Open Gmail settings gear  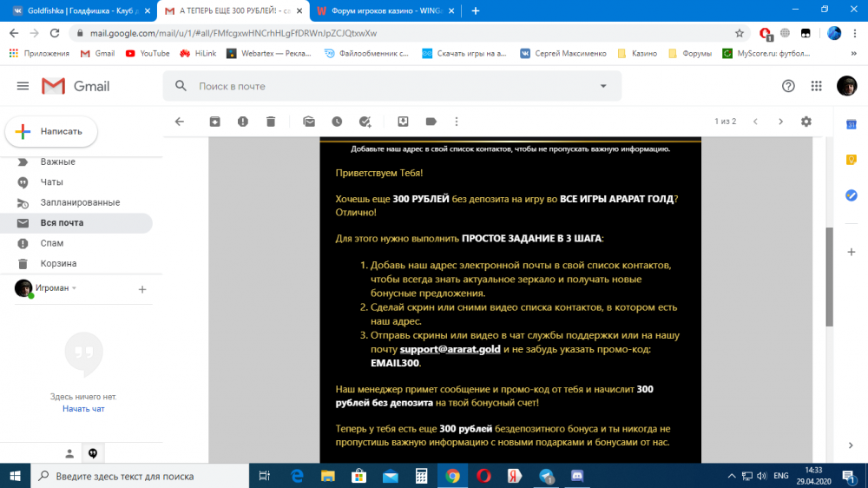point(806,122)
